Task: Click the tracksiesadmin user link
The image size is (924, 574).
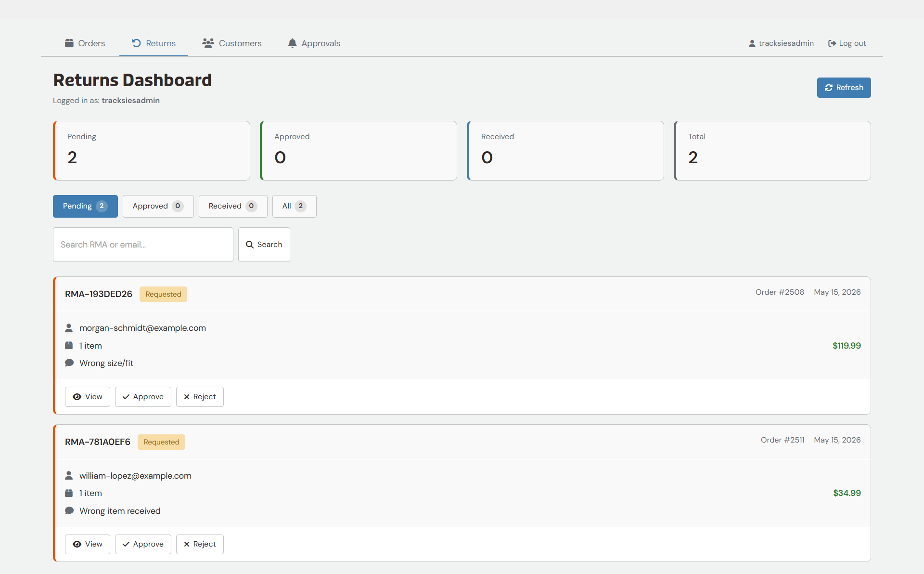Action: pyautogui.click(x=781, y=43)
